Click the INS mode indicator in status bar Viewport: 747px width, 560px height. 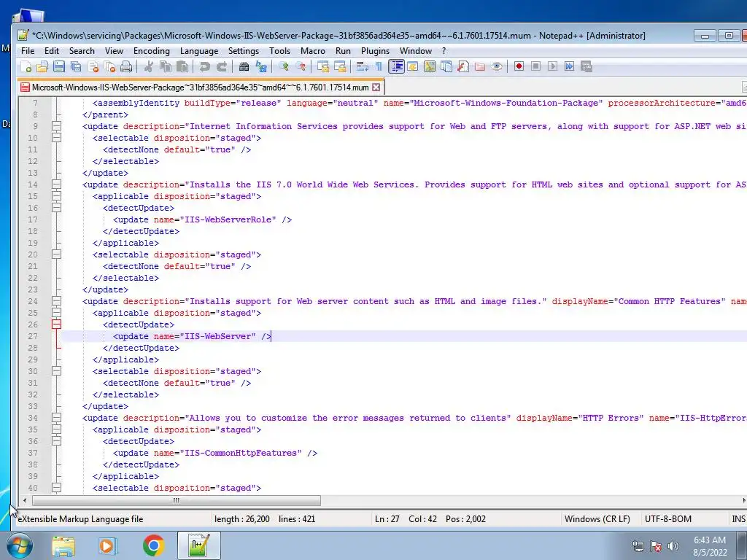click(738, 519)
